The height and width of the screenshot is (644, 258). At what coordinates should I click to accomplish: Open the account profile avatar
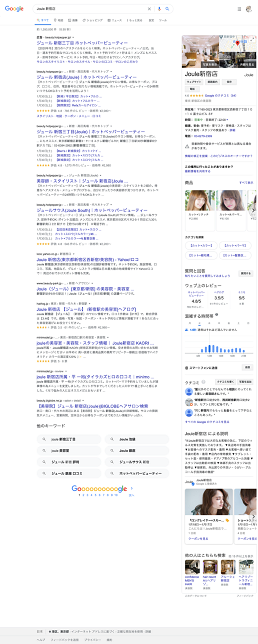(x=249, y=9)
